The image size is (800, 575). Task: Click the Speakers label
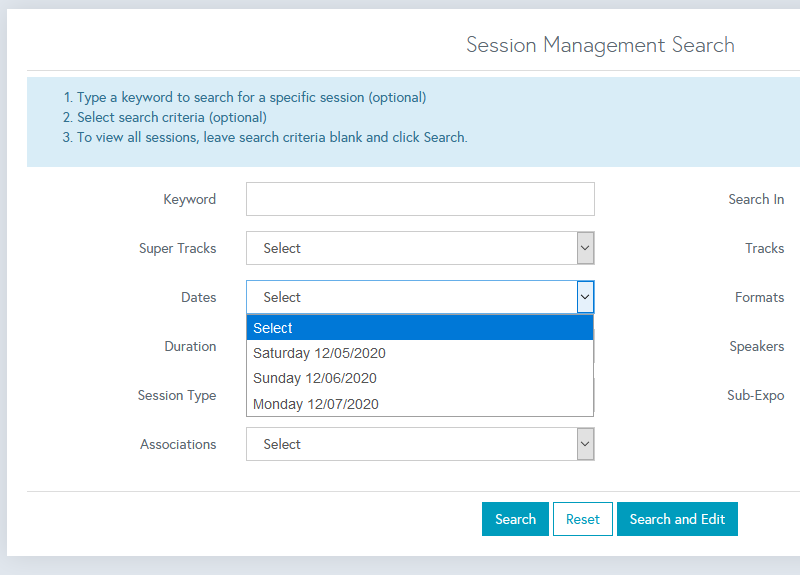pyautogui.click(x=756, y=346)
